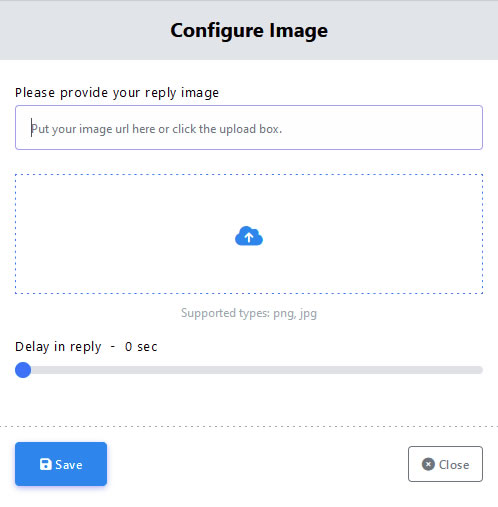Click the cloud upload icon
Screen dimensions: 498x507
(249, 236)
